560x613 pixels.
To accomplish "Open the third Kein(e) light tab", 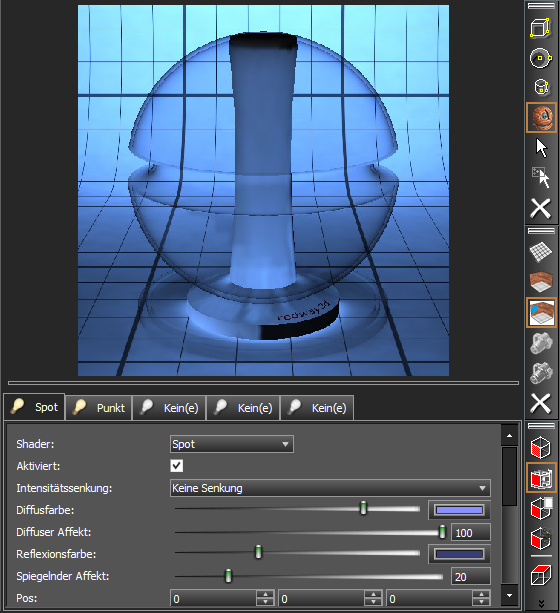I will point(317,408).
